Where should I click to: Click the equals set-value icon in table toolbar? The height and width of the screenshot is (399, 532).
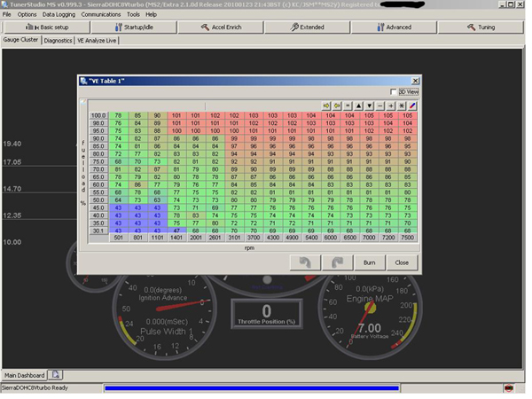[348, 105]
